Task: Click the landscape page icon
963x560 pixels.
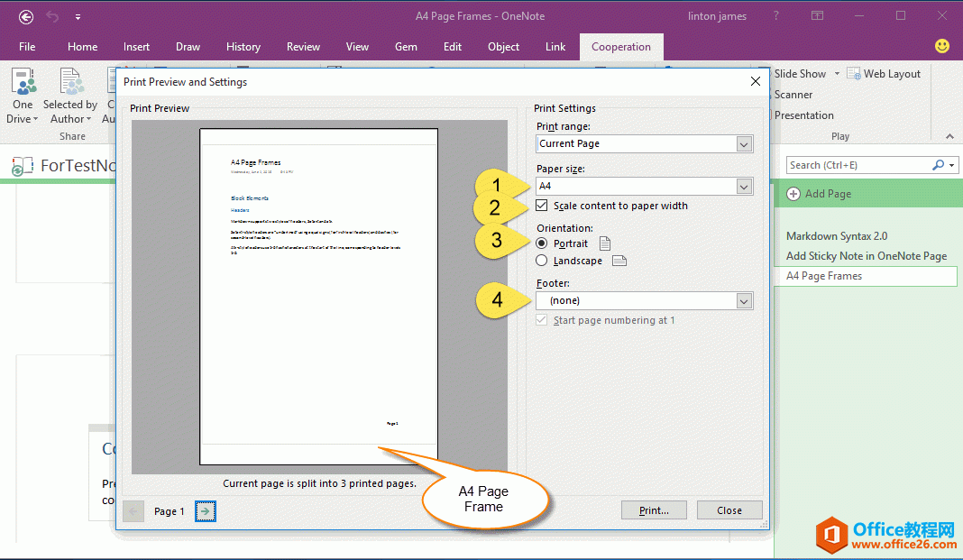Action: pyautogui.click(x=619, y=261)
